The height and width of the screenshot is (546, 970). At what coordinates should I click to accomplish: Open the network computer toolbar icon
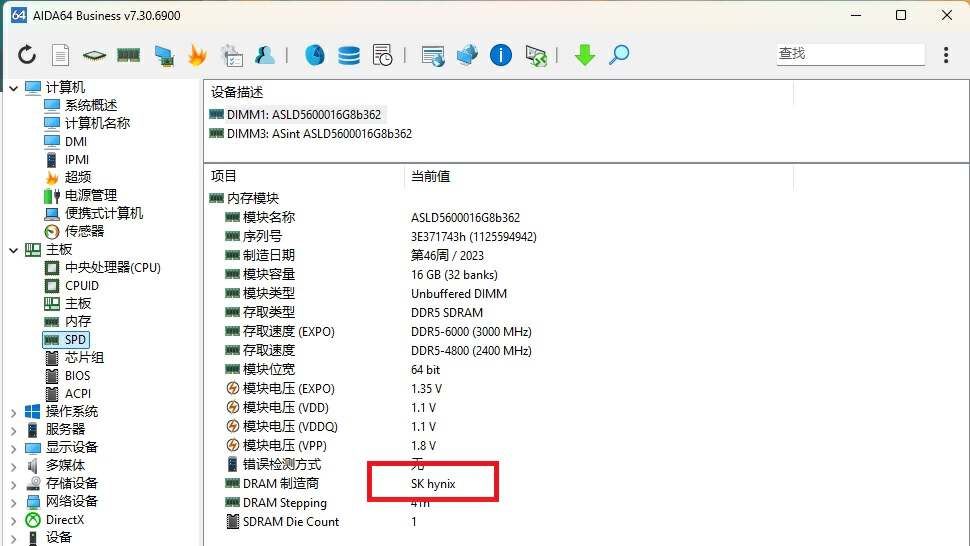click(163, 56)
